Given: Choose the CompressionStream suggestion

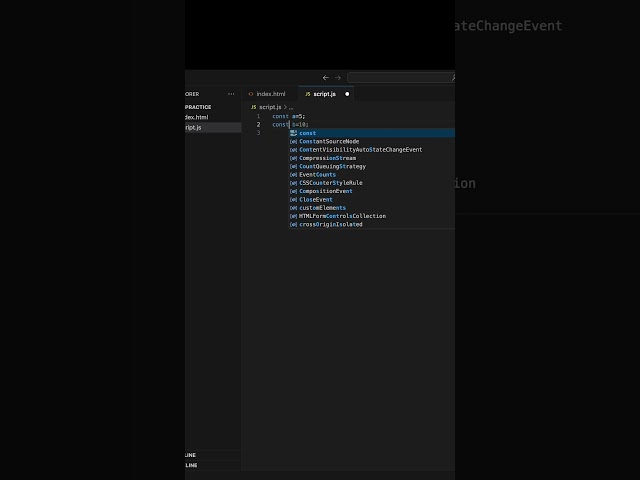Looking at the screenshot, I should [372, 158].
